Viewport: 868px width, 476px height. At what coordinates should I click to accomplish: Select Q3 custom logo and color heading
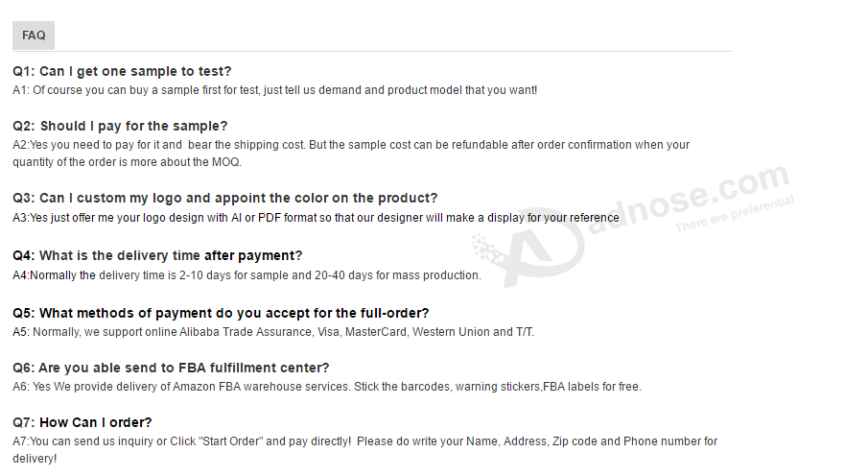click(224, 199)
